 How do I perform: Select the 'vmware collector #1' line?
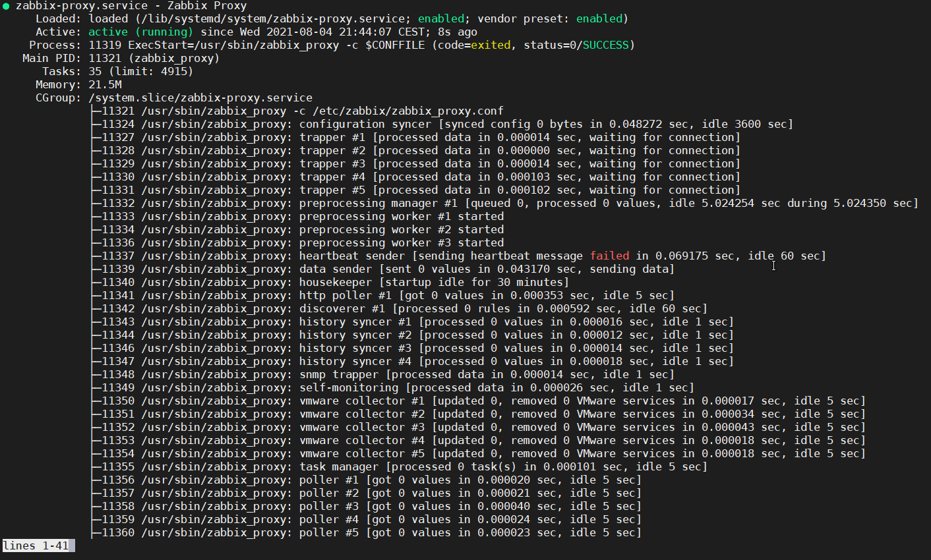(x=479, y=401)
